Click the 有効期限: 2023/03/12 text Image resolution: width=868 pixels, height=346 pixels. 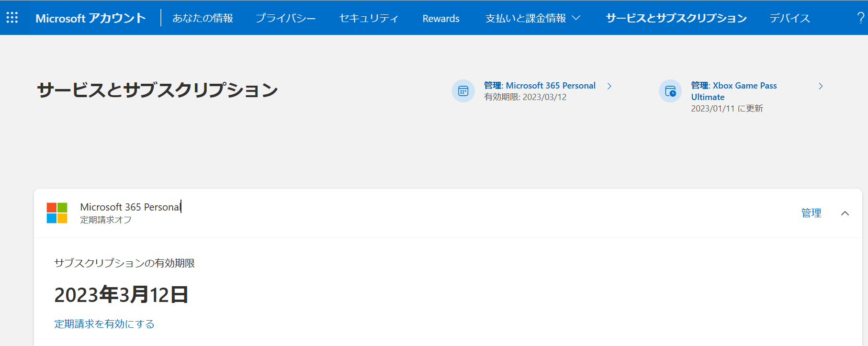(525, 97)
